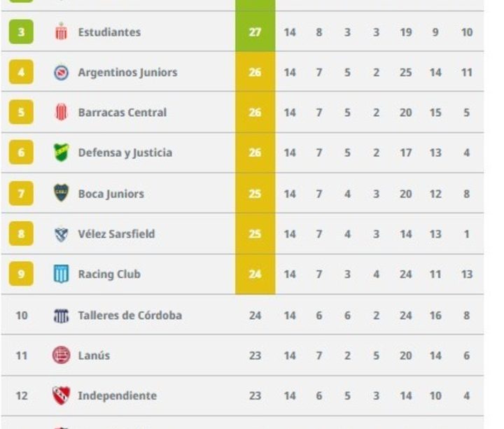The image size is (504, 429).
Task: Click the yellow position 9 badge
Action: coord(21,274)
